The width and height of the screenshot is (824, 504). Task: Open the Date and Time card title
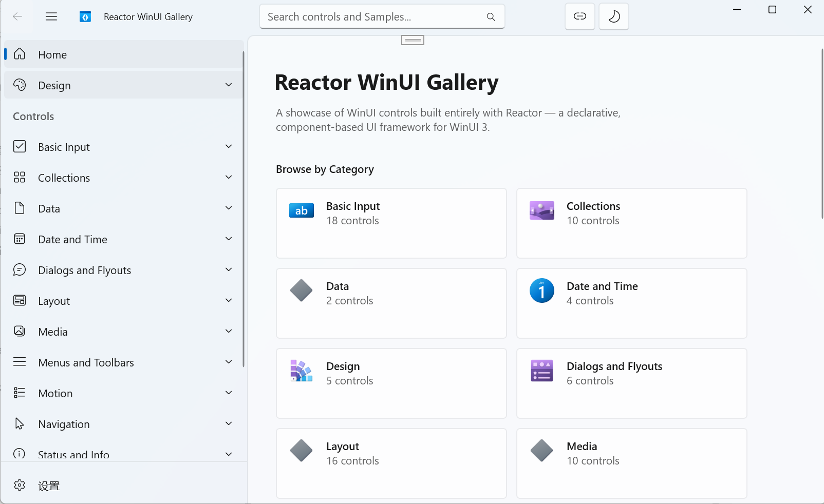pos(602,286)
